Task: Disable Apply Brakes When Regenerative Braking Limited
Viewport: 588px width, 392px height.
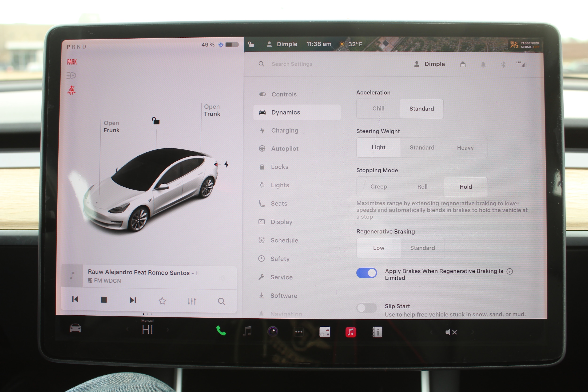Action: [x=366, y=273]
